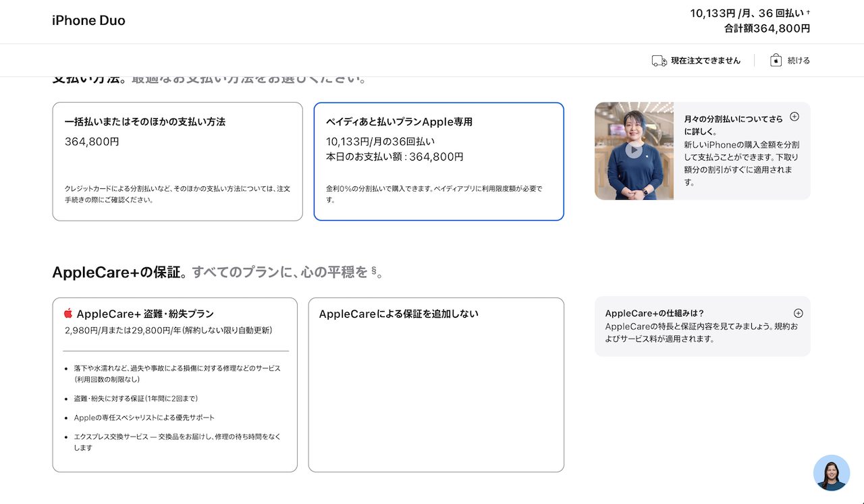The image size is (864, 504).
Task: Click 現在注文できません text
Action: pyautogui.click(x=705, y=61)
